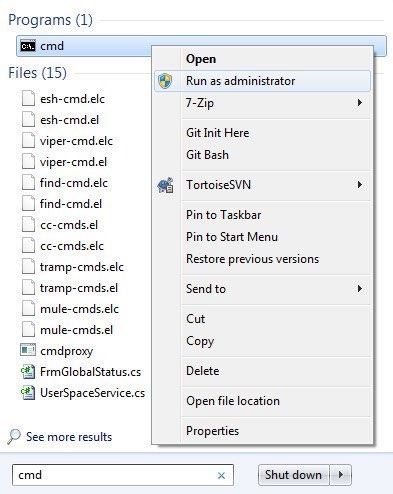Viewport: 393px width, 494px height.
Task: Open the mule-cmds.el file name
Action: [x=76, y=330]
